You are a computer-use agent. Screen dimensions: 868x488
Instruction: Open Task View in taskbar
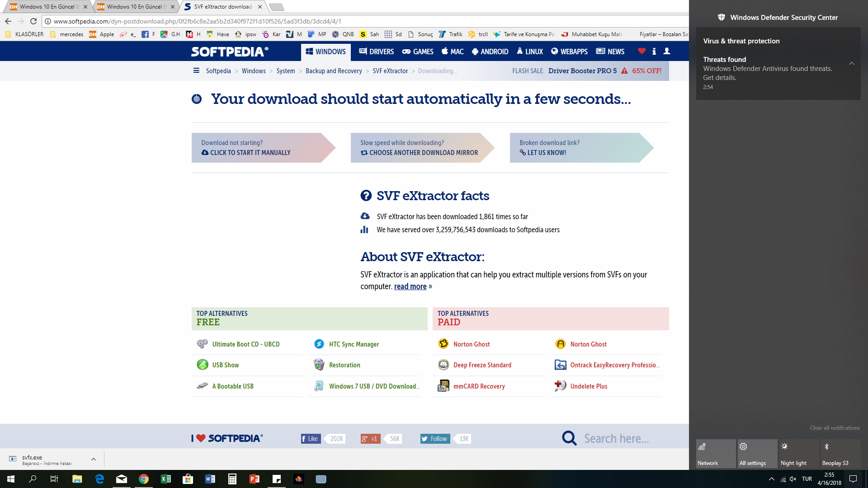pyautogui.click(x=54, y=479)
